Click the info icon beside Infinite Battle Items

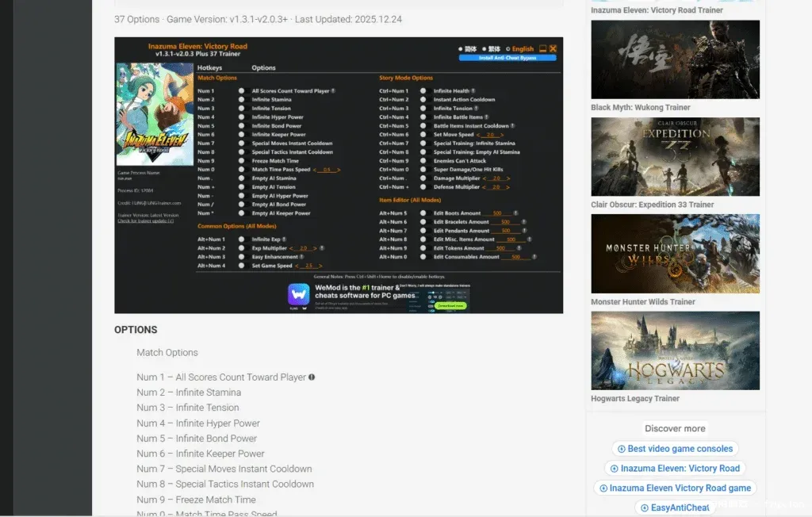pyautogui.click(x=486, y=117)
